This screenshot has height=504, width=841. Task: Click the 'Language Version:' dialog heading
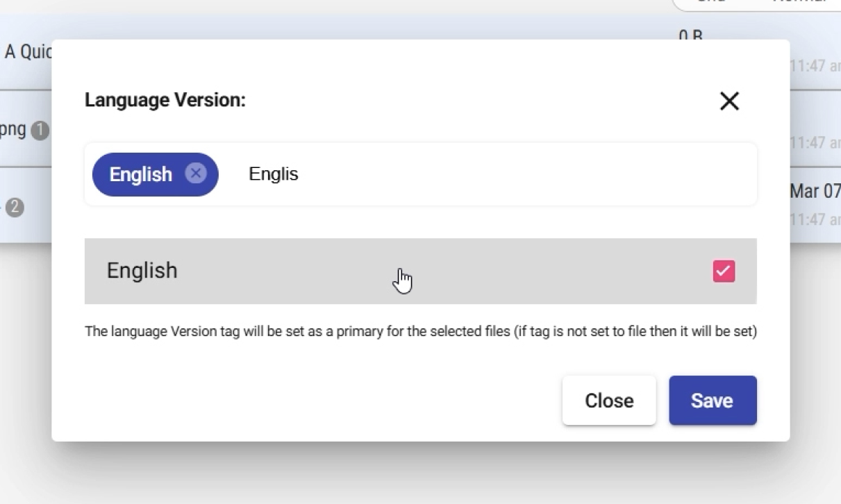165,100
